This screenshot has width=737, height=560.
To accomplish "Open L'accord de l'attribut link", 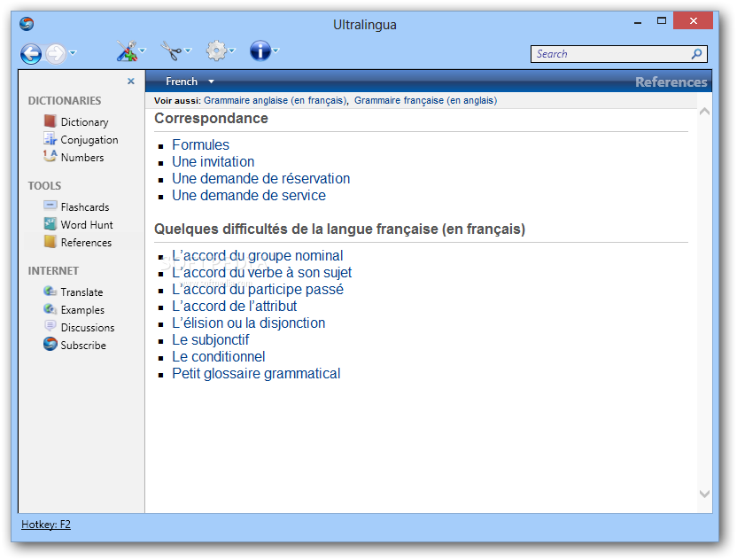I will point(235,307).
